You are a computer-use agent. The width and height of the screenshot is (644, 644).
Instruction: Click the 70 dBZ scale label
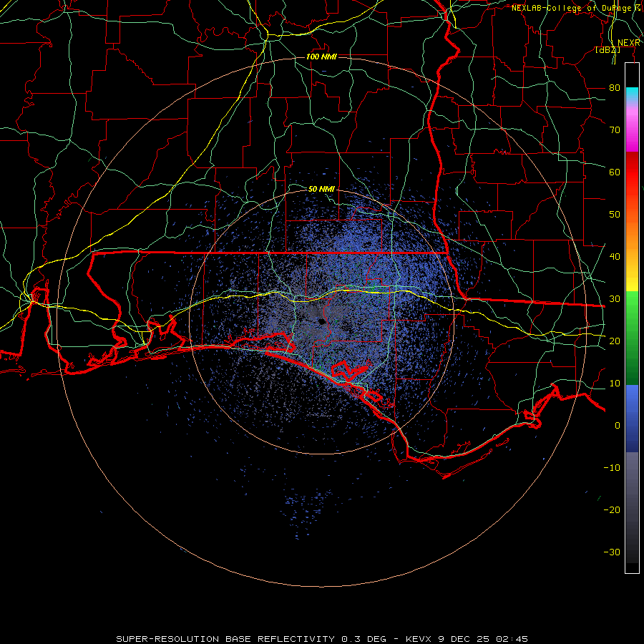pos(615,130)
